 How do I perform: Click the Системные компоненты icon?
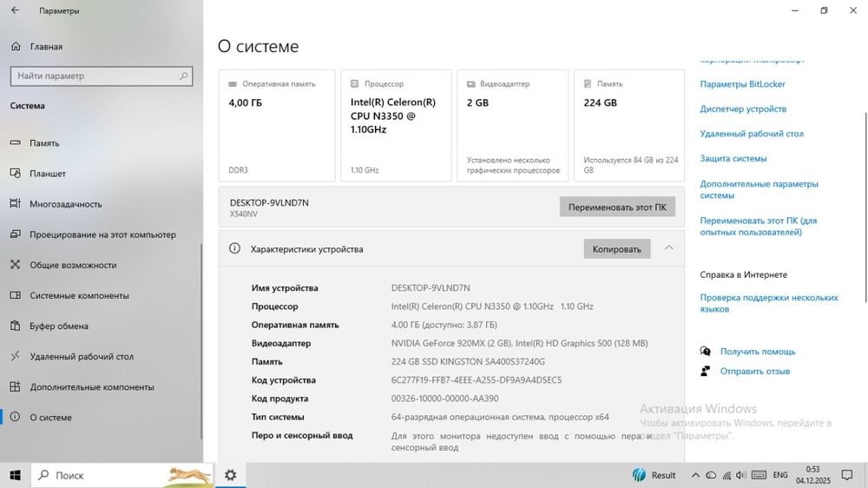pos(15,294)
